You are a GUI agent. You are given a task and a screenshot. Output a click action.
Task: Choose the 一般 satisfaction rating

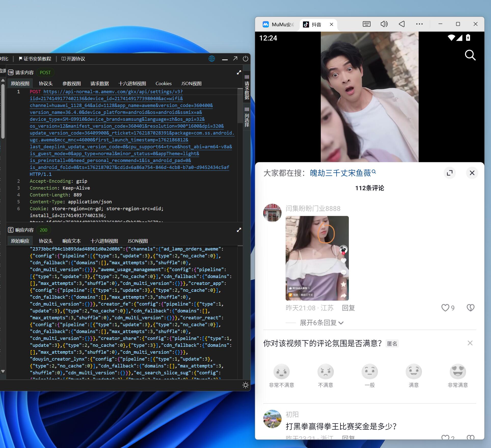pyautogui.click(x=369, y=372)
